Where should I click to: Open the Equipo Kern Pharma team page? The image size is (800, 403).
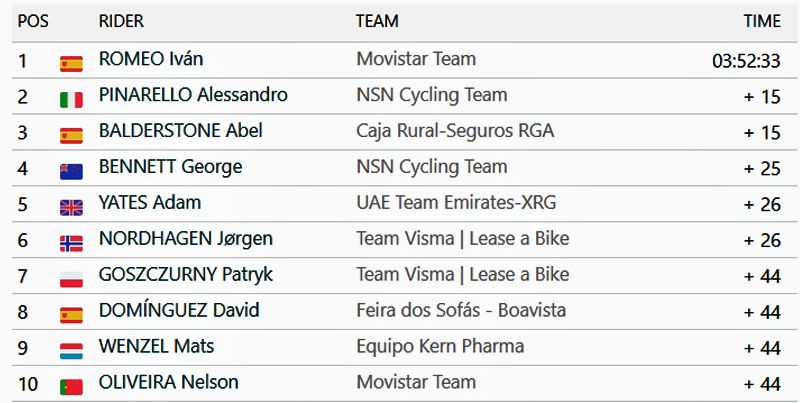click(x=440, y=347)
